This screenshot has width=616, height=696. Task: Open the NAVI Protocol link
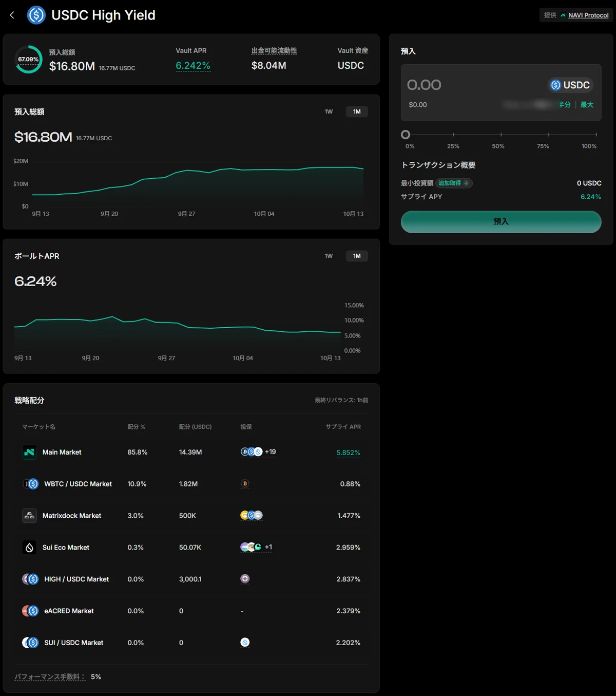(x=588, y=15)
